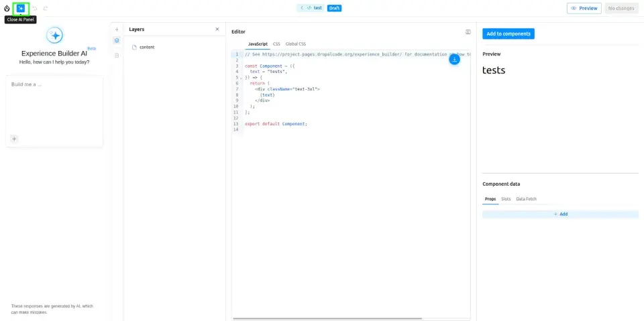Click the redo arrow icon

pyautogui.click(x=46, y=8)
